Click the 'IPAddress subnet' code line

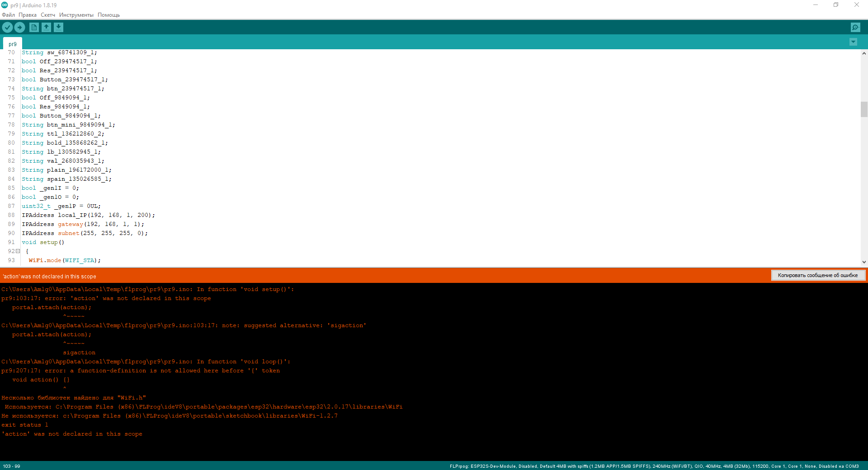(85, 233)
